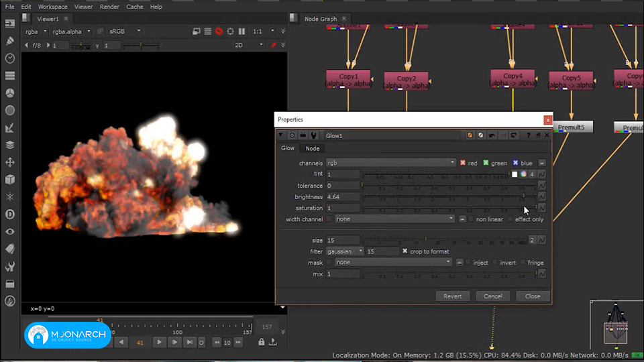Viewport: 644px width, 362px height.
Task: Open the 3D nodes cube icon
Action: (x=10, y=180)
